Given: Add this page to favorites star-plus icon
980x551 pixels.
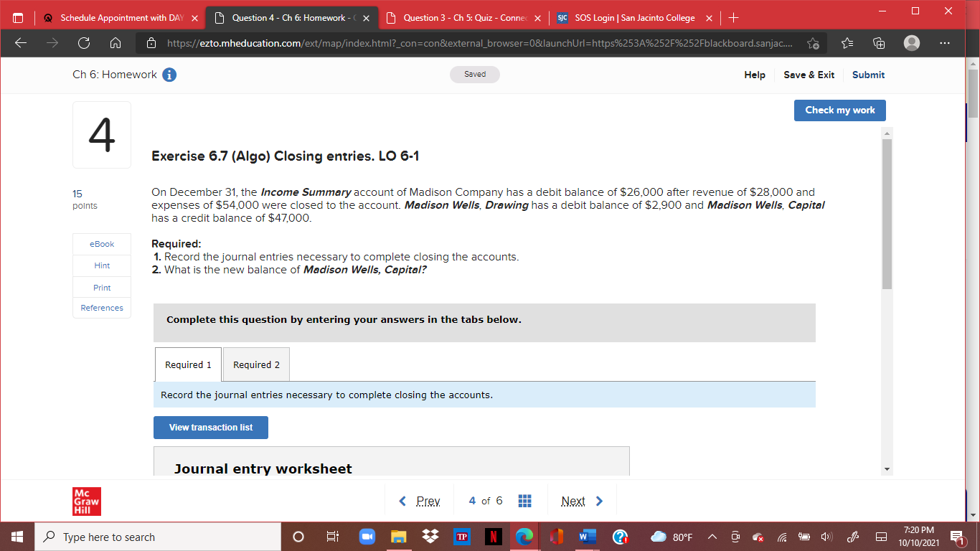Looking at the screenshot, I should 814,44.
